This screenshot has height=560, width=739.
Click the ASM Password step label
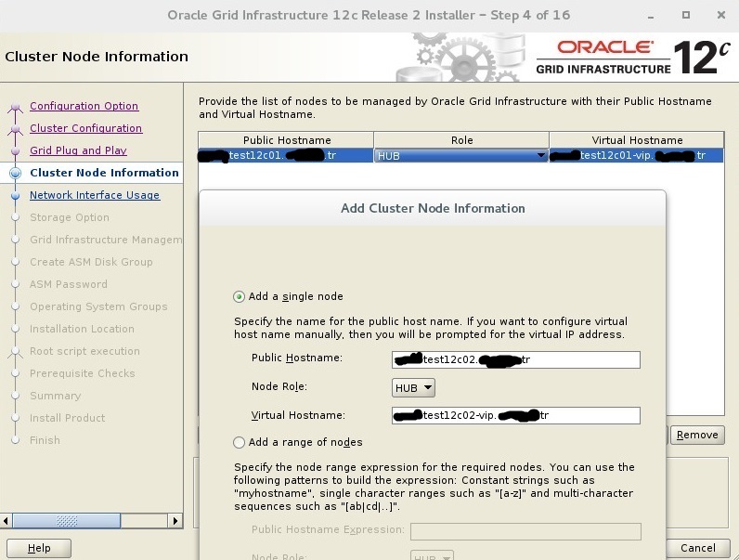[69, 284]
